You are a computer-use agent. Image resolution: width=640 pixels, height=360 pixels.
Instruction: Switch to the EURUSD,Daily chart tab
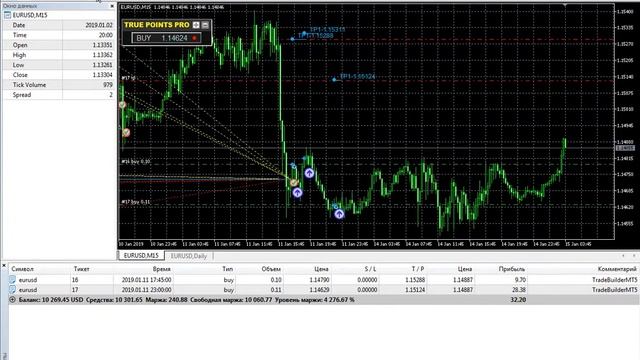click(189, 256)
